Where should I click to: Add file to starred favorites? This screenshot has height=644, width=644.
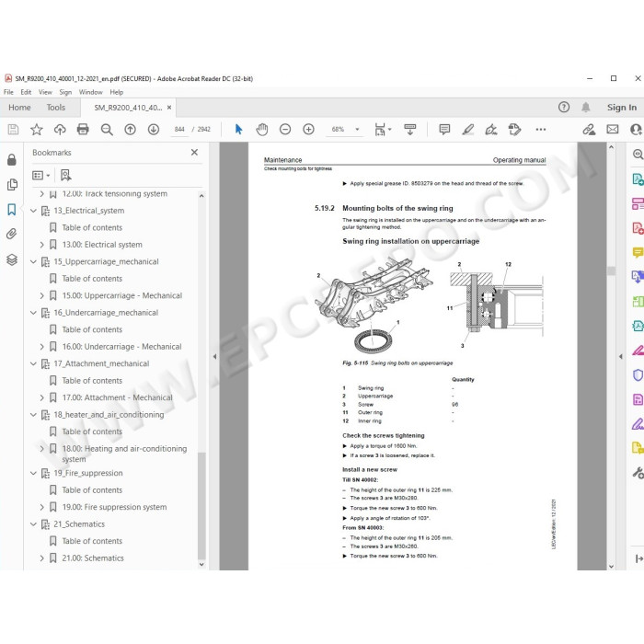point(37,130)
